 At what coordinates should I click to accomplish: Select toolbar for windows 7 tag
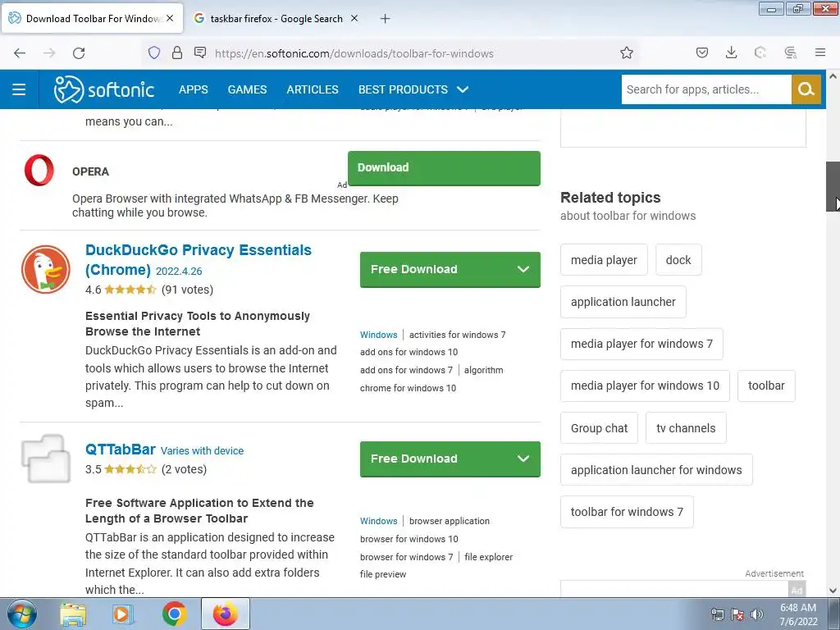[x=627, y=512]
